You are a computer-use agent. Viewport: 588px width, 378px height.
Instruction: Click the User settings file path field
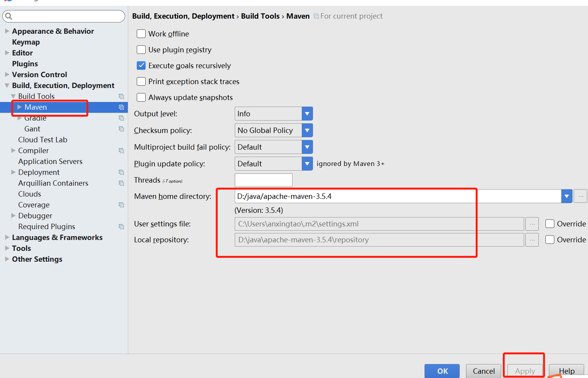click(379, 224)
